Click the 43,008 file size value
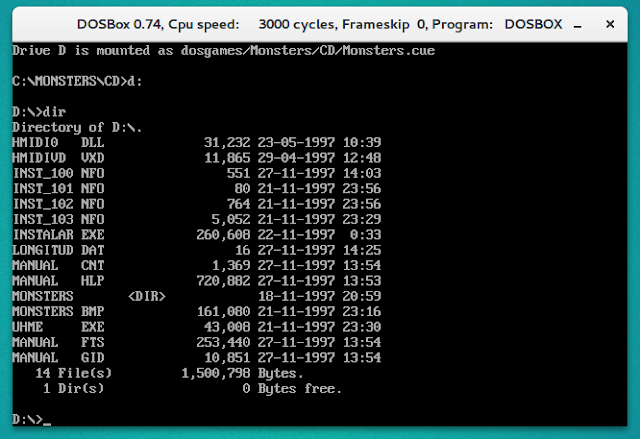The image size is (640, 439). pos(227,327)
